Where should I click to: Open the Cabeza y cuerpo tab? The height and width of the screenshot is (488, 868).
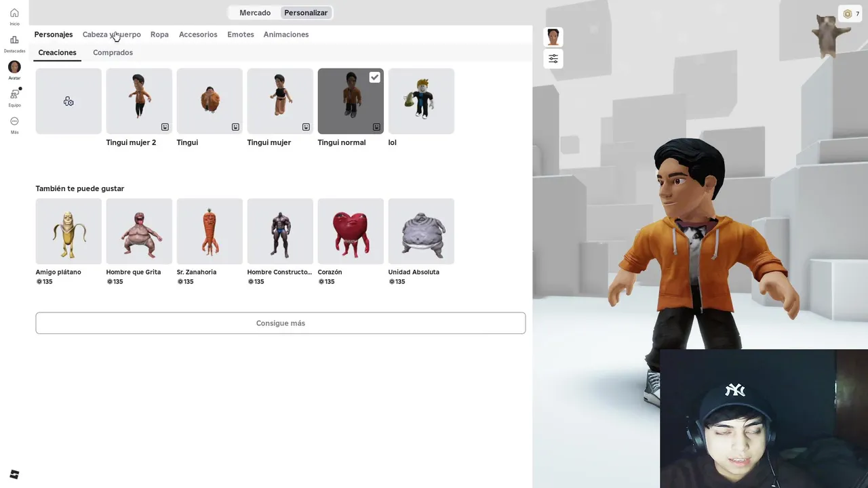[x=112, y=35]
